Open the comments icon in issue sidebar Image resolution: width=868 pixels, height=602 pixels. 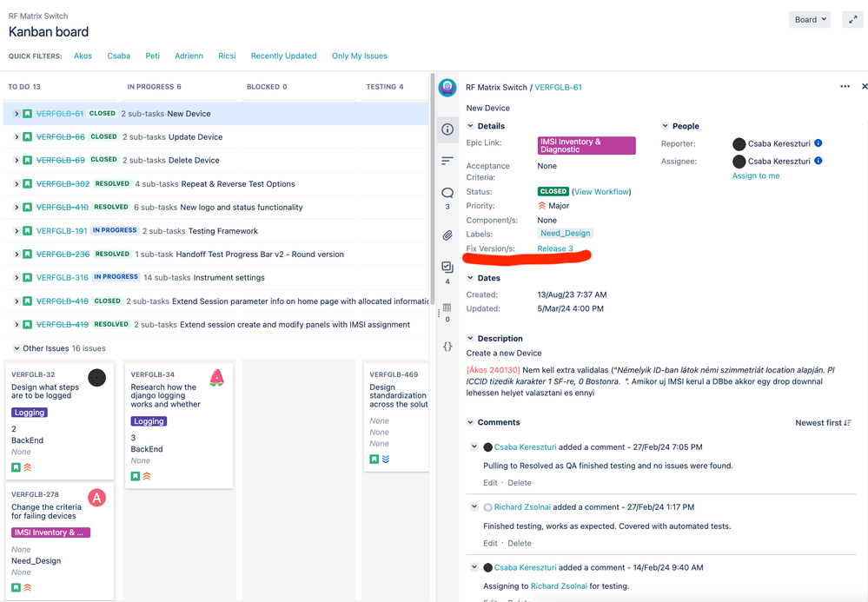pos(447,193)
